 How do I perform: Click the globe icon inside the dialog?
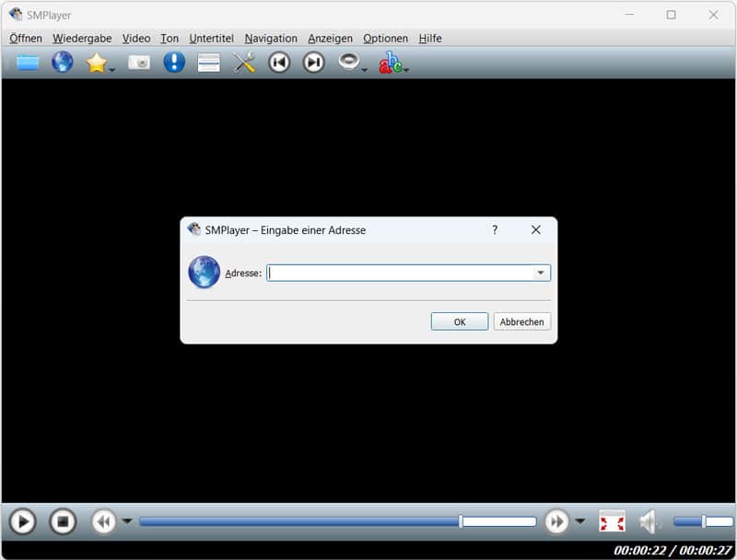click(x=204, y=272)
